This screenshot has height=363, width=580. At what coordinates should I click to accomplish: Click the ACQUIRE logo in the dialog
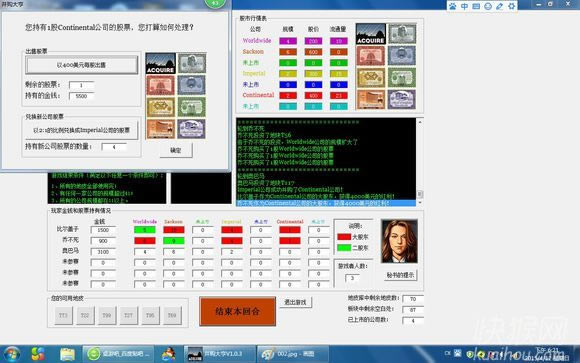(x=160, y=63)
